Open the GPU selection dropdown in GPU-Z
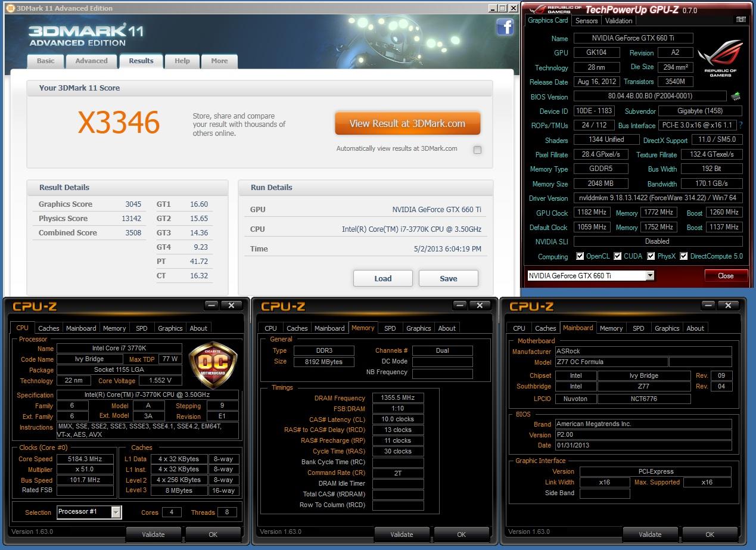The width and height of the screenshot is (756, 550). click(x=650, y=276)
